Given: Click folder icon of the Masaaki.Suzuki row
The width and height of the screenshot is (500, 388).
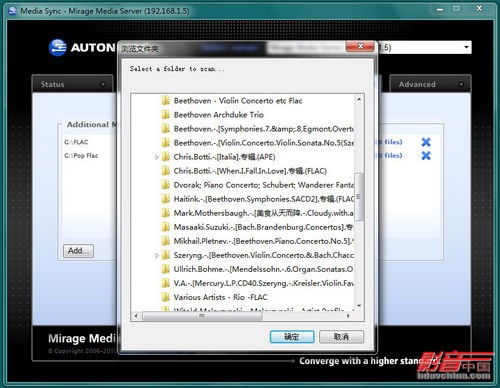Looking at the screenshot, I should 166,227.
